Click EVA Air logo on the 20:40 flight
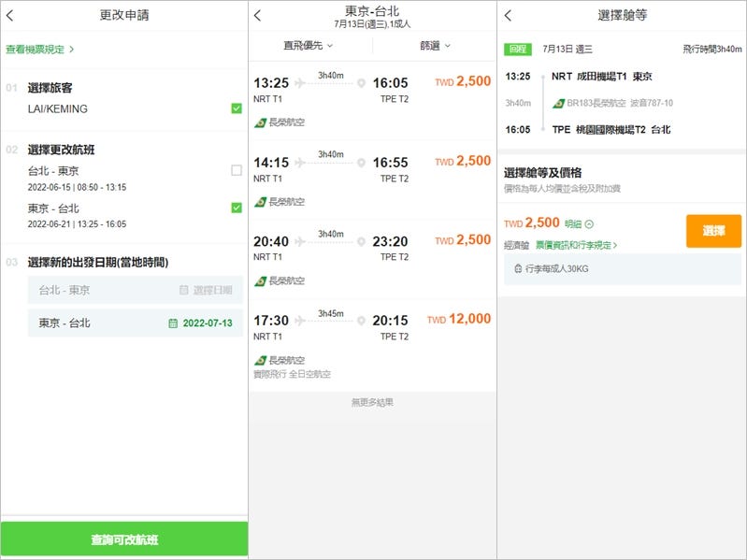 (260, 281)
